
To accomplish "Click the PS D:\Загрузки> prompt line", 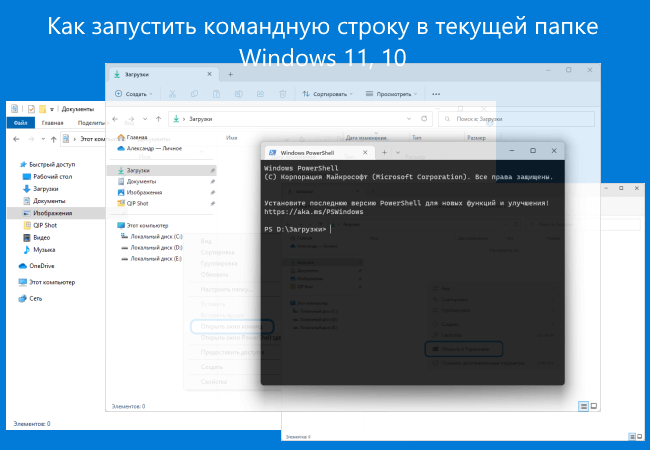I will coord(295,229).
